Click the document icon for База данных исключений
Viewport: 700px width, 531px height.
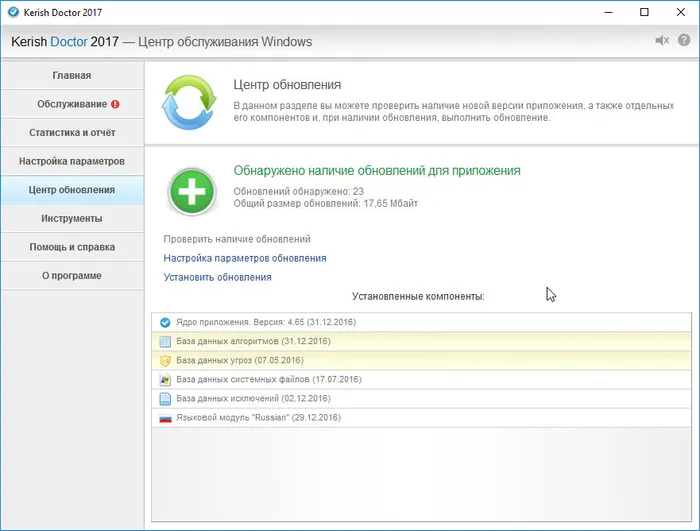(x=165, y=399)
